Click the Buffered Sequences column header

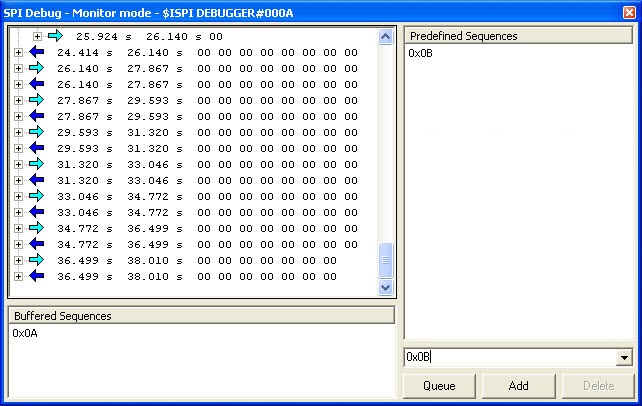point(201,316)
